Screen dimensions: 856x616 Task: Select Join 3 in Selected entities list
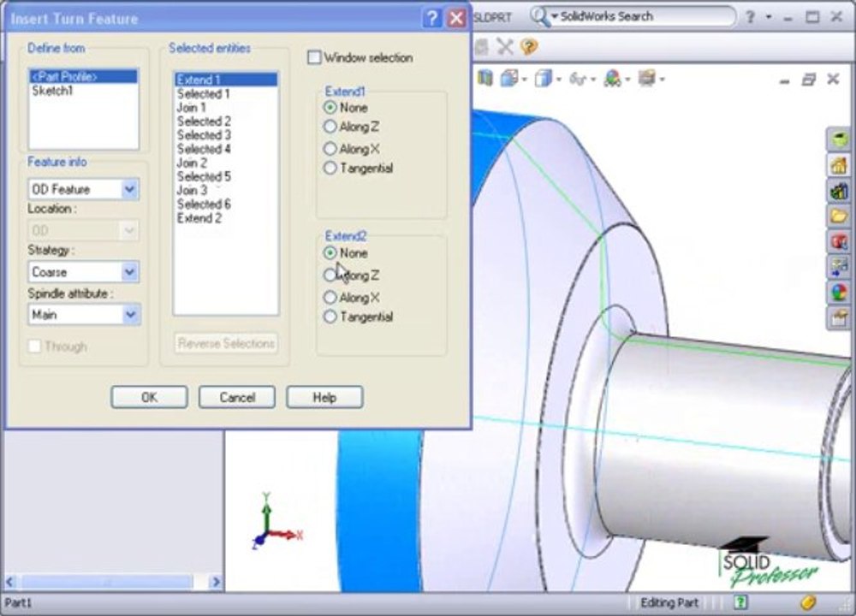pos(226,191)
